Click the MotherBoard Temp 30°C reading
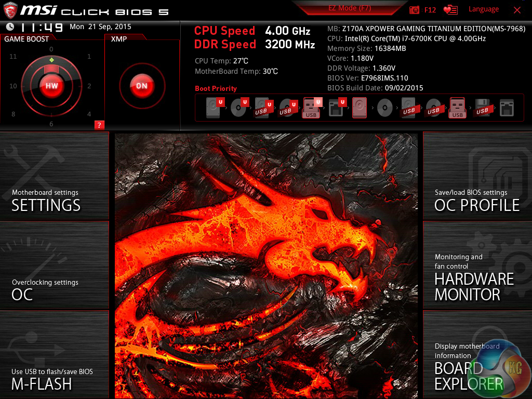 click(x=236, y=71)
